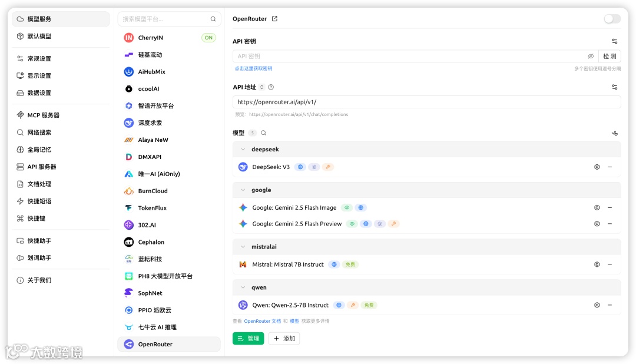Click the sliders icon on API 密钥 row
The width and height of the screenshot is (636, 364).
[614, 41]
